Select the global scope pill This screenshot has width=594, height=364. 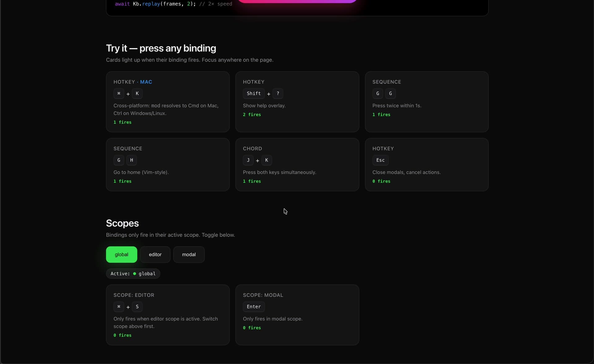click(x=121, y=254)
